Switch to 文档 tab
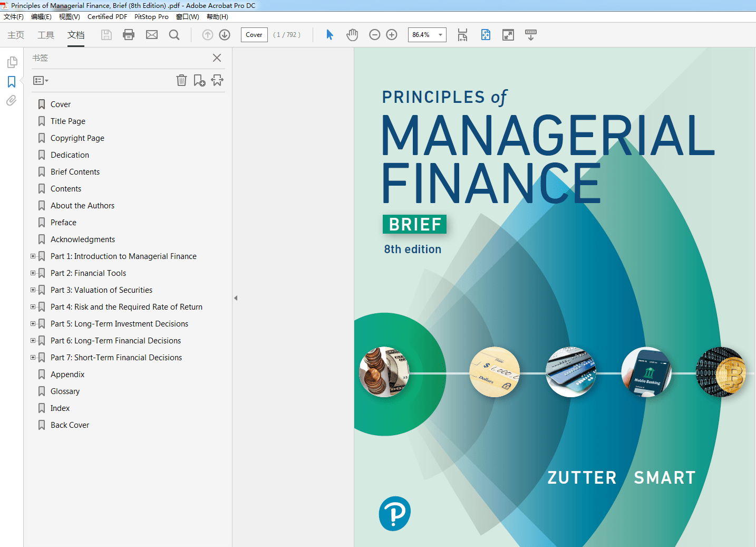The width and height of the screenshot is (756, 547). (x=76, y=35)
